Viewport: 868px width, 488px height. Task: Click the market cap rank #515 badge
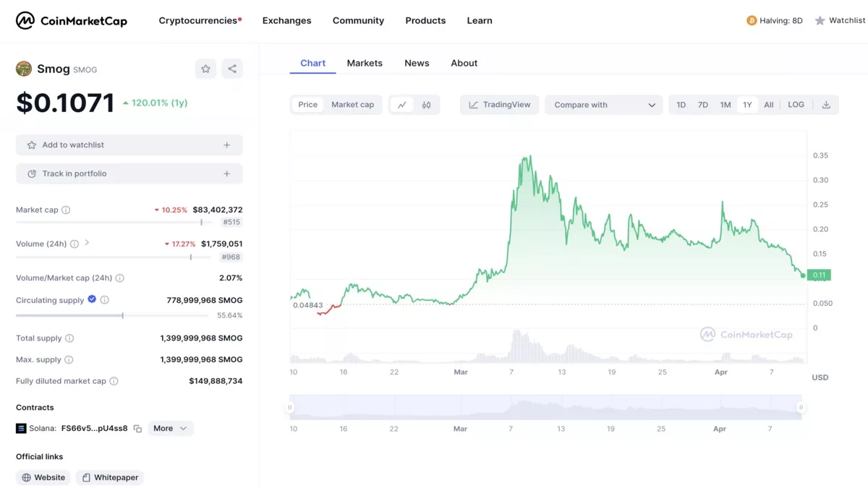coord(231,222)
